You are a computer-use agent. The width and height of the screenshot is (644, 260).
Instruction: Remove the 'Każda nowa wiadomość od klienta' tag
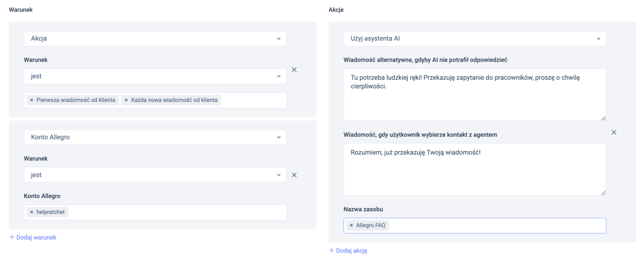(x=126, y=100)
